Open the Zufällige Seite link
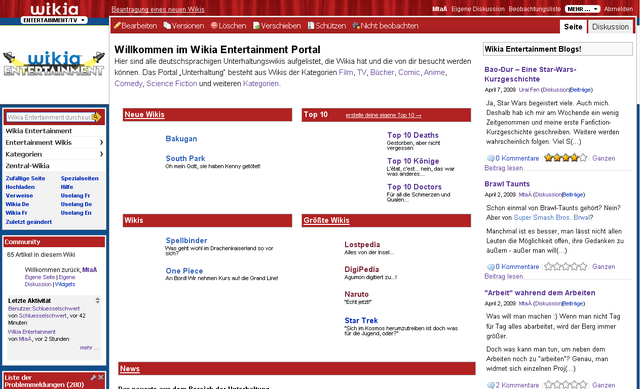The width and height of the screenshot is (640, 389). (25, 178)
